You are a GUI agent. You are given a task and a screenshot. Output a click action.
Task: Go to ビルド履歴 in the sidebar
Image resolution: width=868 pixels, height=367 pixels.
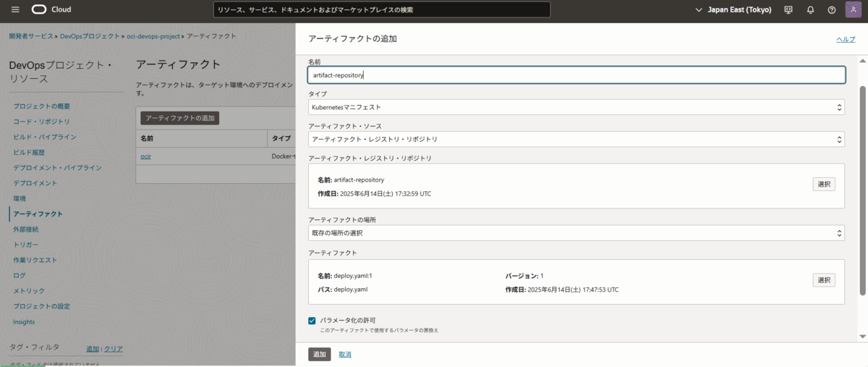pyautogui.click(x=29, y=153)
